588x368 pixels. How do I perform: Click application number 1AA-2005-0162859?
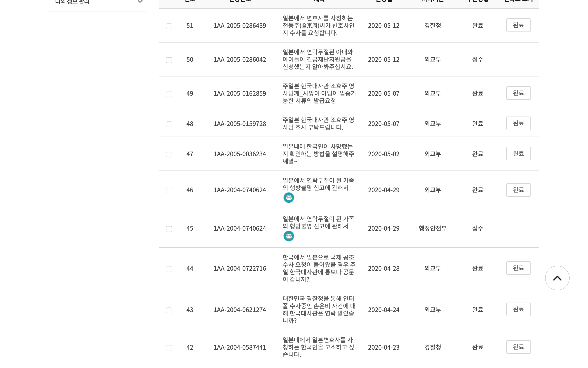(x=240, y=93)
